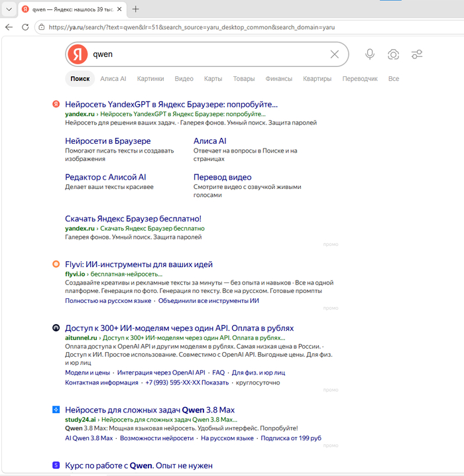464x476 pixels.
Task: Select the Поиск tab
Action: pyautogui.click(x=80, y=79)
